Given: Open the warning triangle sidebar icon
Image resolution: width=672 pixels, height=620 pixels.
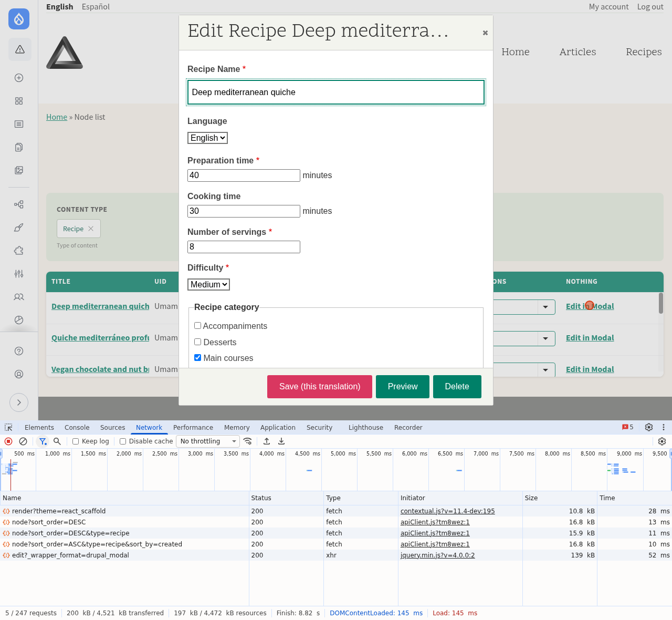Looking at the screenshot, I should click(20, 49).
